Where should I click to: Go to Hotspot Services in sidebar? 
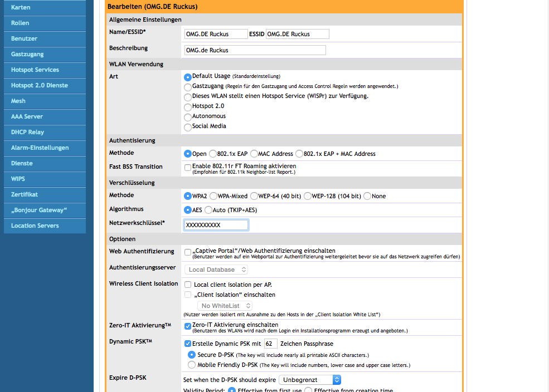point(45,70)
